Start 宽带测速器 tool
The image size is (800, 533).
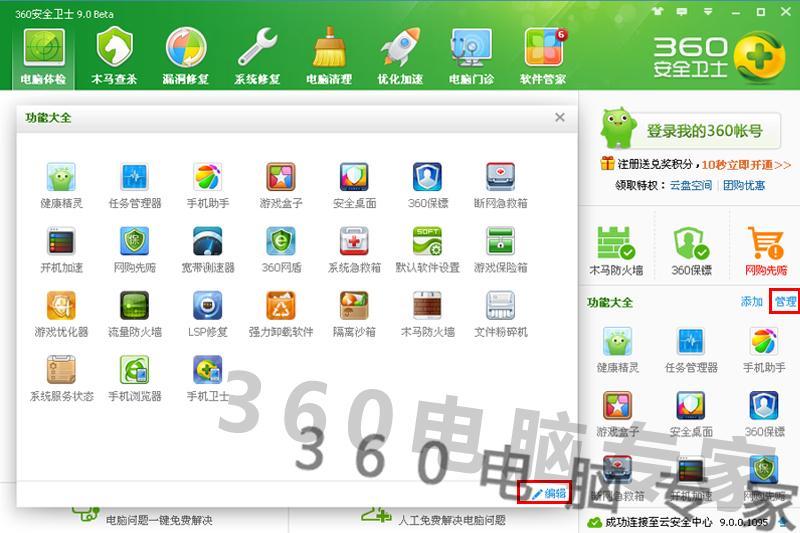click(x=208, y=250)
